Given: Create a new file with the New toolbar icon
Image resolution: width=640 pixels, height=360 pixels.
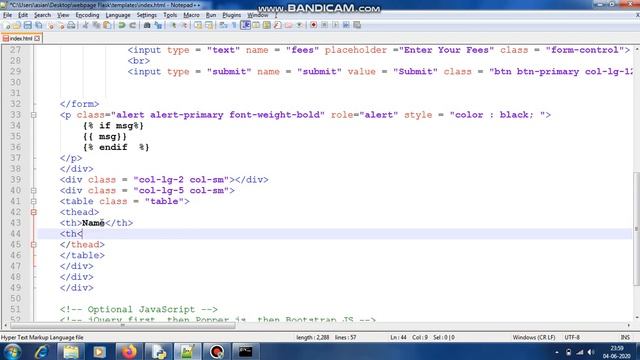Looking at the screenshot, I should pyautogui.click(x=6, y=25).
